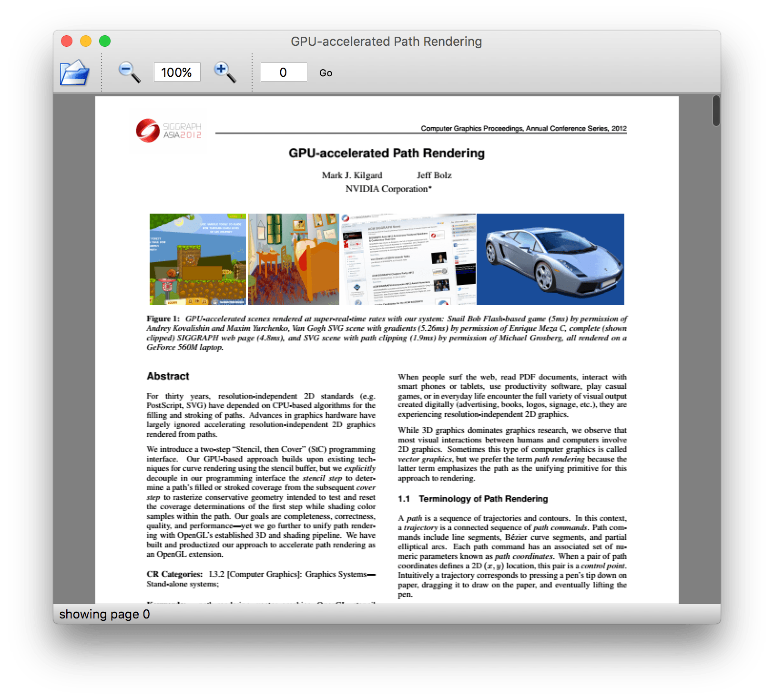The height and width of the screenshot is (700, 774).
Task: Select the zoom percentage text to edit it
Action: click(177, 72)
